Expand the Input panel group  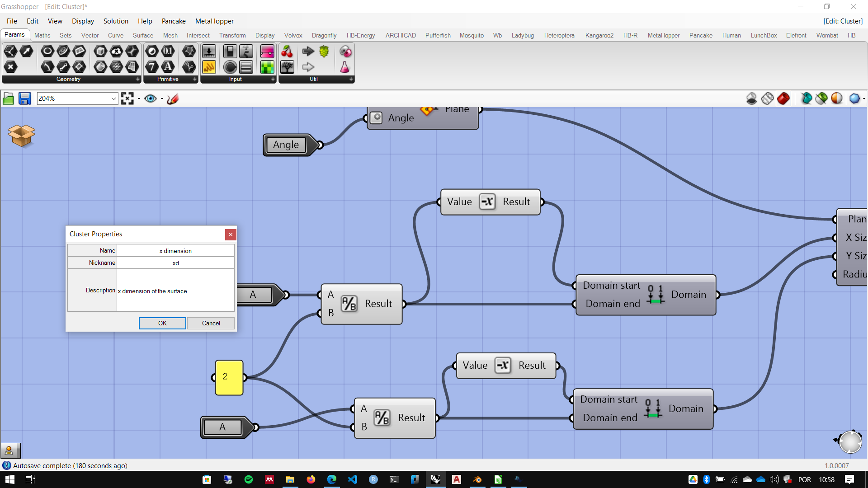pyautogui.click(x=273, y=79)
